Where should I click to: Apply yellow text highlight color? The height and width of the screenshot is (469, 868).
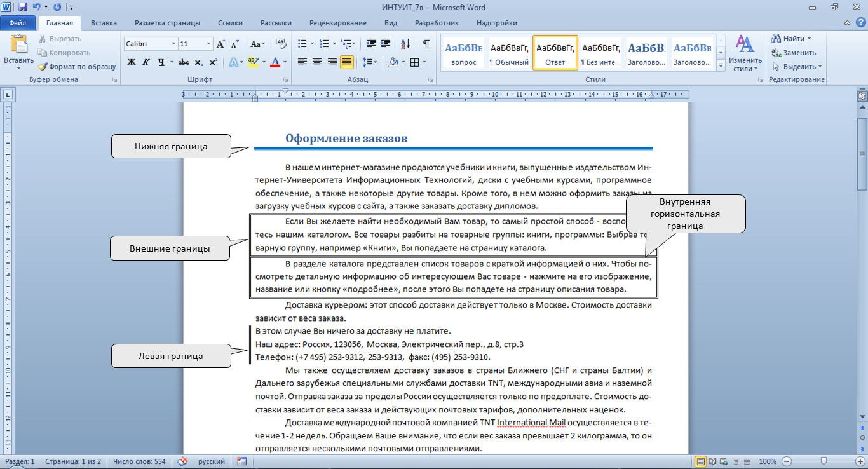(252, 62)
